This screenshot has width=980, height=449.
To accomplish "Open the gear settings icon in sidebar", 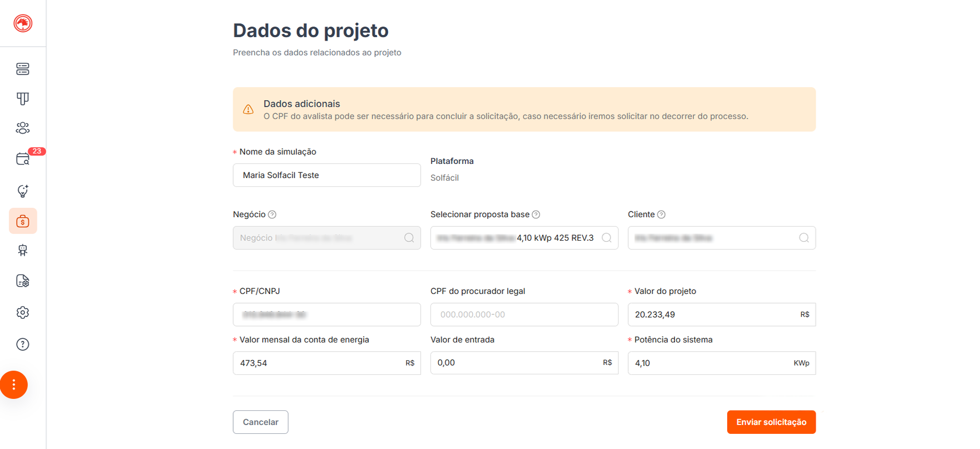I will click(23, 313).
